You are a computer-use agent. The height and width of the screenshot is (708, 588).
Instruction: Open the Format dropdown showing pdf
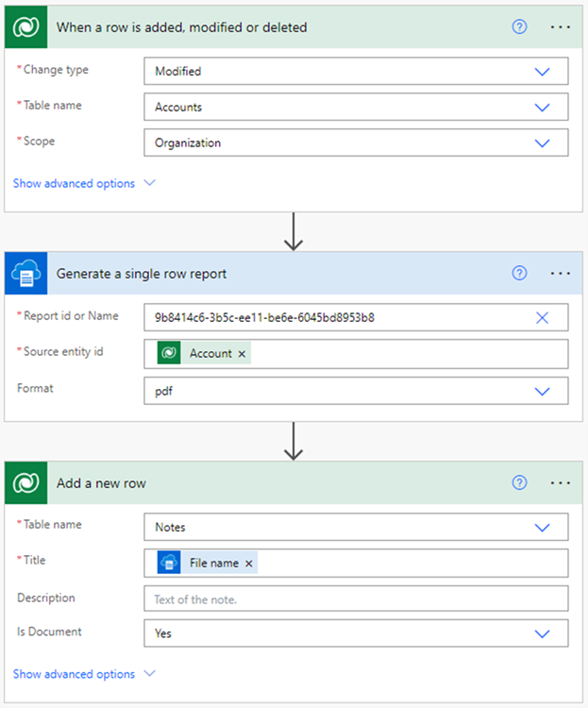356,391
